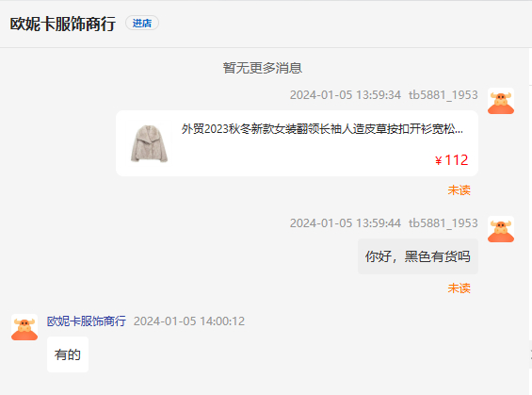Image resolution: width=532 pixels, height=395 pixels.
Task: Click the buyer avatar next to 你好，黑色有货吗
Action: (501, 229)
